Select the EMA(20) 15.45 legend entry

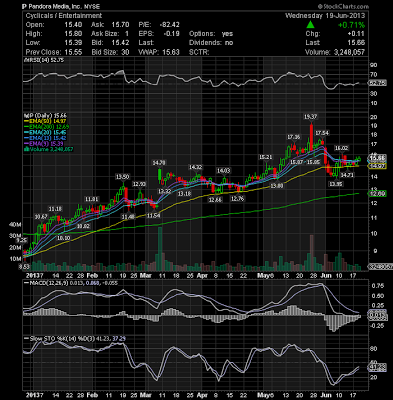click(45, 132)
